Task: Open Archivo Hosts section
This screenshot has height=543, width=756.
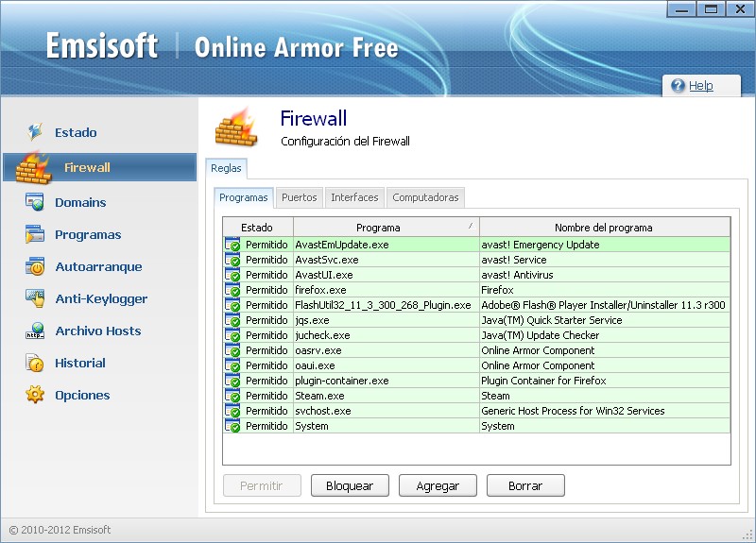Action: click(98, 331)
